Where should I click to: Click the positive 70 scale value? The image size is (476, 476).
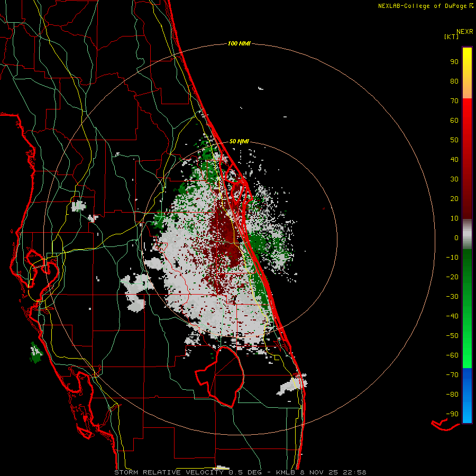pos(454,101)
